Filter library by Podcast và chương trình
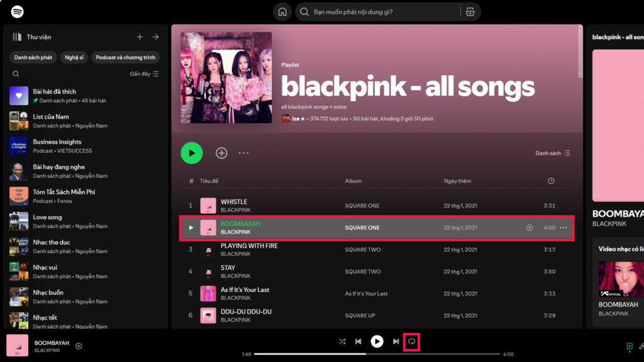The image size is (644, 362). click(x=125, y=57)
